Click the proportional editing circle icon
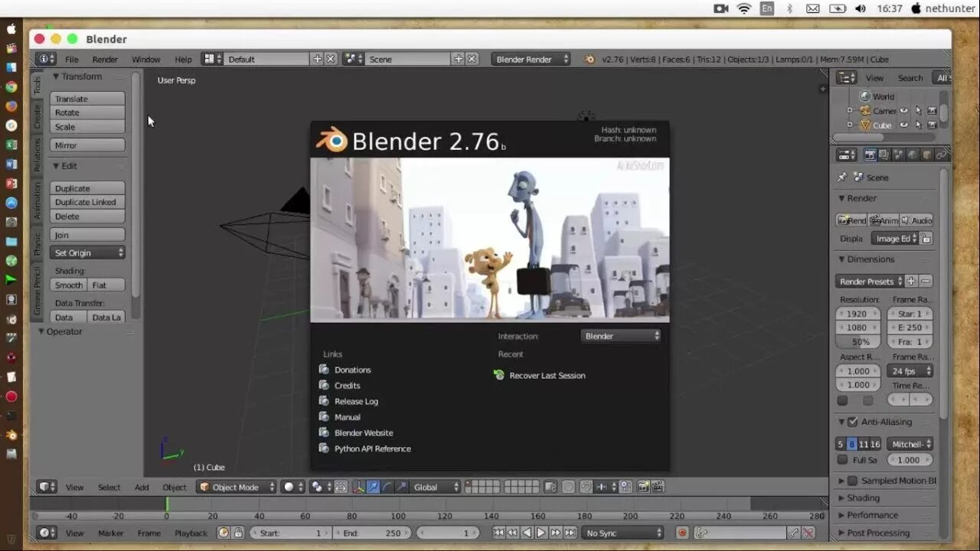This screenshot has height=551, width=980. coord(568,487)
